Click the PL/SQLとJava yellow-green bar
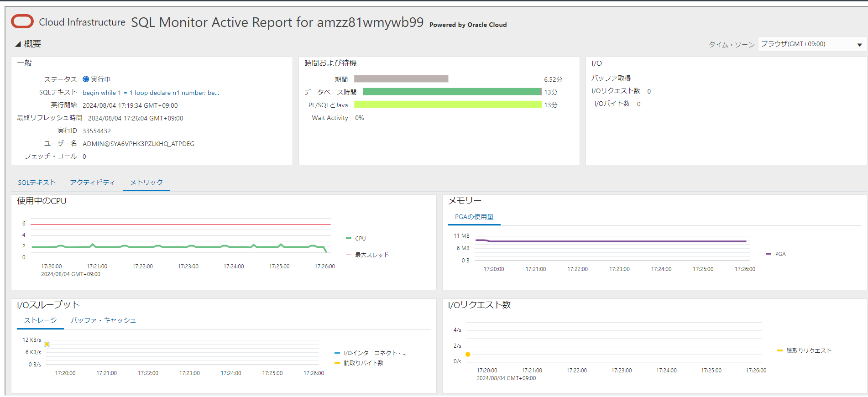 pos(448,104)
